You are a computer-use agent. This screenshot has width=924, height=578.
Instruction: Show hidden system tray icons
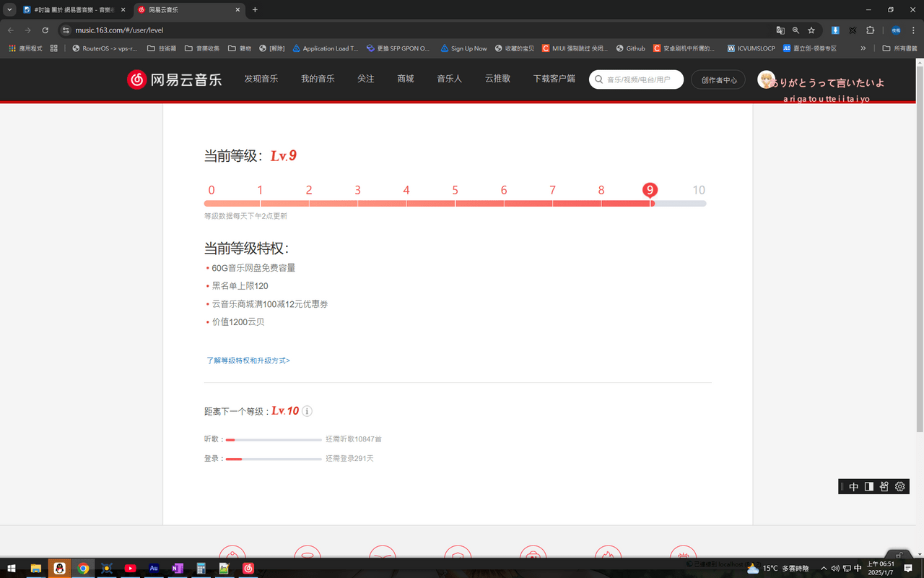coord(824,569)
